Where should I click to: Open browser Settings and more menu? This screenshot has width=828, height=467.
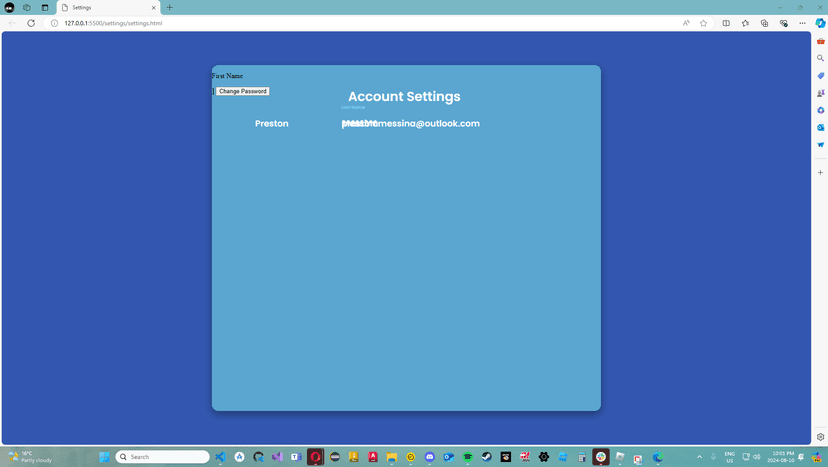[802, 23]
